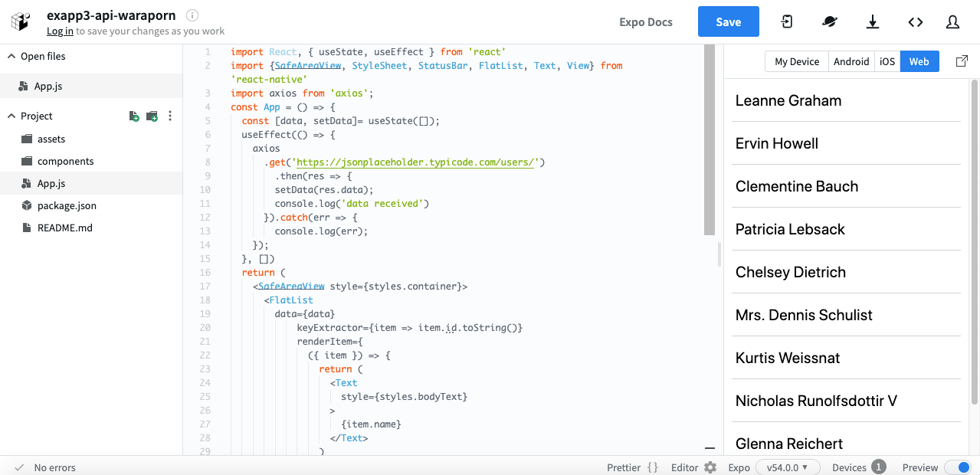This screenshot has width=980, height=475.
Task: Open the Expo v54.0.0 version dropdown
Action: [787, 467]
